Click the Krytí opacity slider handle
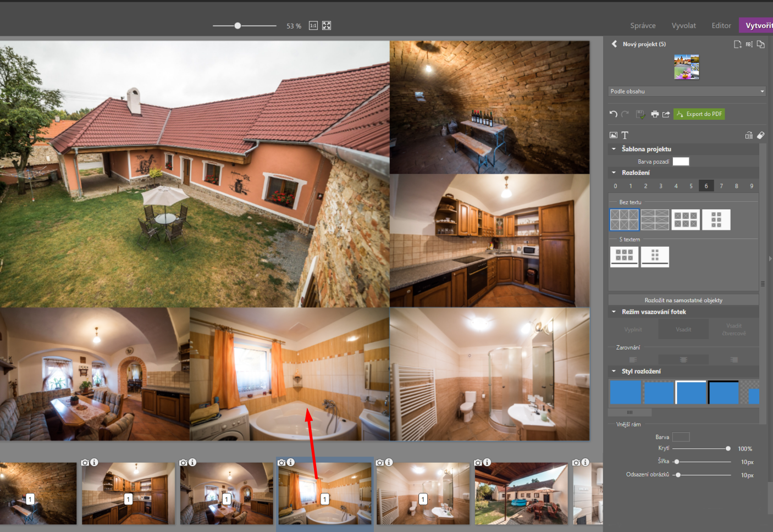Screen dimensions: 773x532 [x=728, y=448]
